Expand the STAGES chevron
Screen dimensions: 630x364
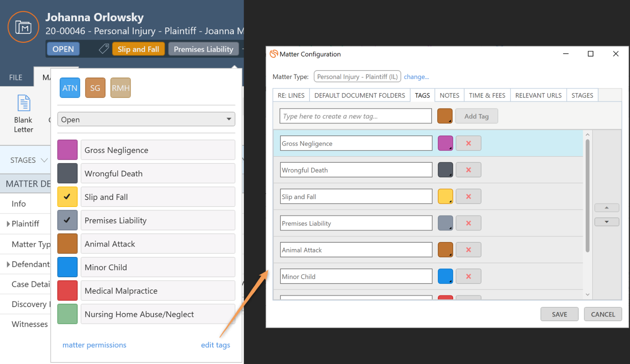point(44,160)
